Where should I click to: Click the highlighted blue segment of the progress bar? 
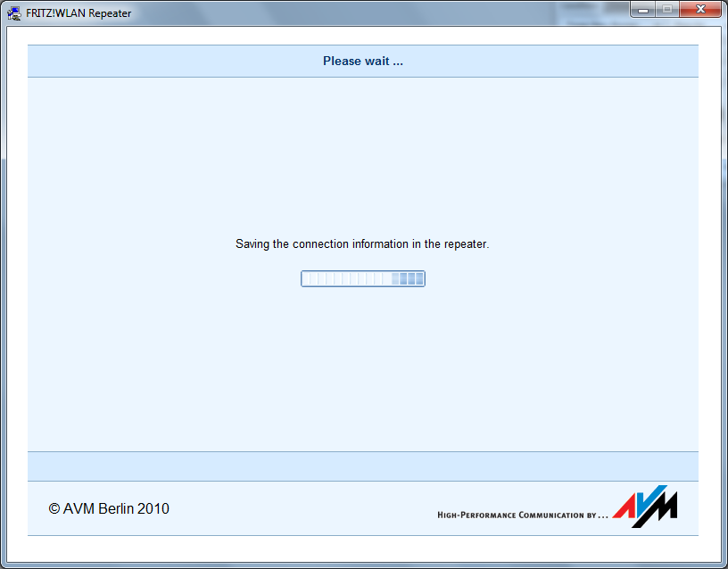pos(409,279)
